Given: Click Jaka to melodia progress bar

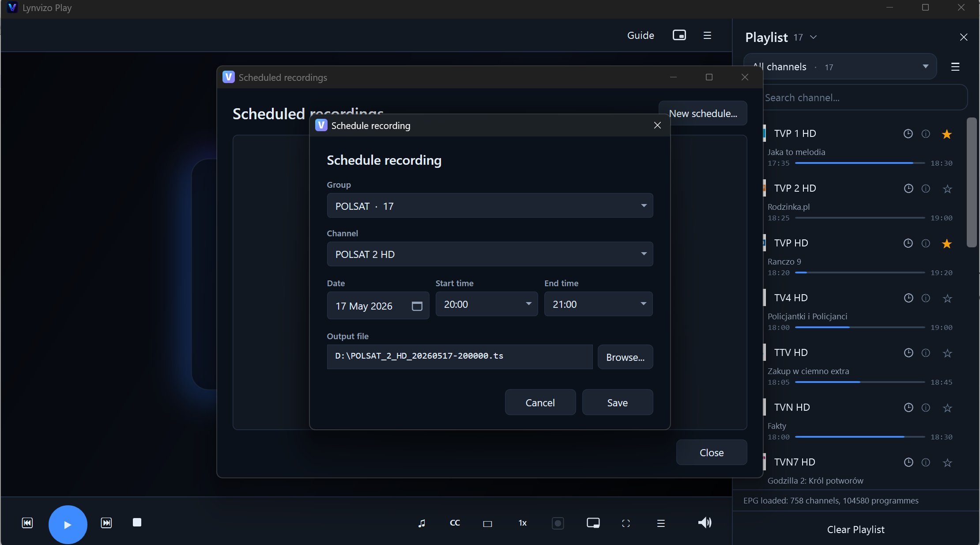Looking at the screenshot, I should point(860,163).
